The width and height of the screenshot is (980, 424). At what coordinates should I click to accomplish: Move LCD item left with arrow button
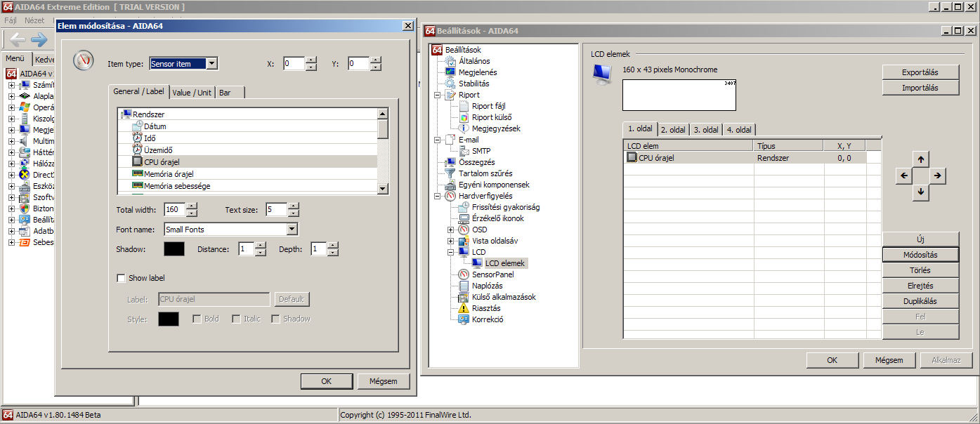[905, 176]
